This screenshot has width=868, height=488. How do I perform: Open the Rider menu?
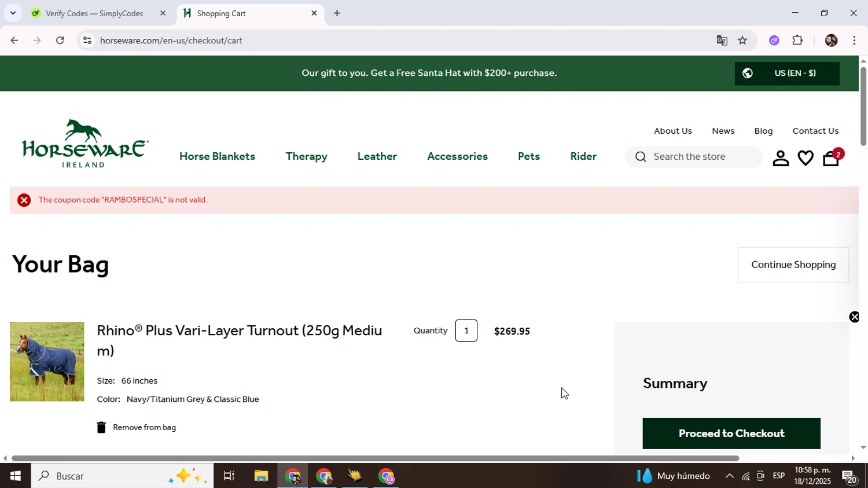583,156
